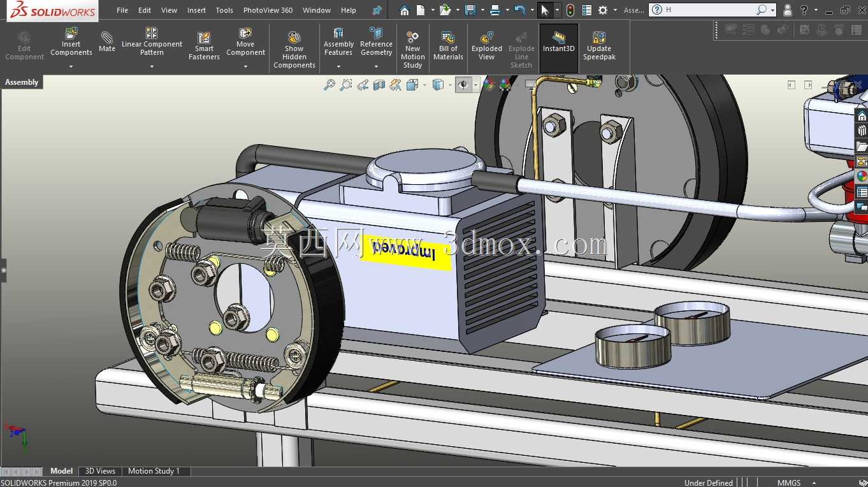Viewport: 868px width, 487px height.
Task: Switch to the 3D Views tab
Action: (x=100, y=471)
